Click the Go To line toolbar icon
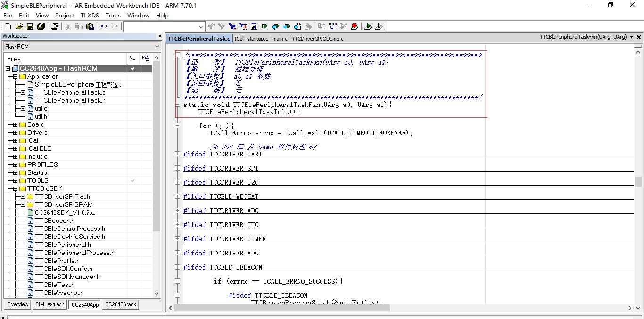Image resolution: width=644 pixels, height=319 pixels. tap(254, 26)
